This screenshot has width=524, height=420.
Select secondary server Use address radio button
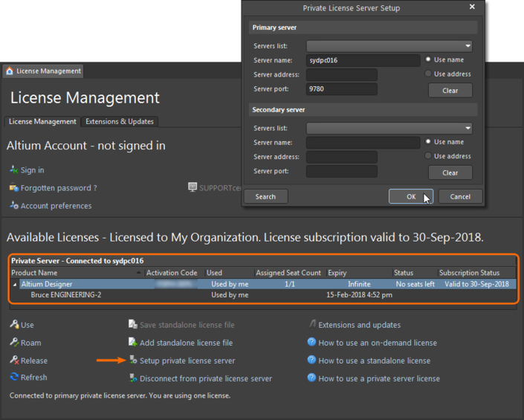coord(429,156)
